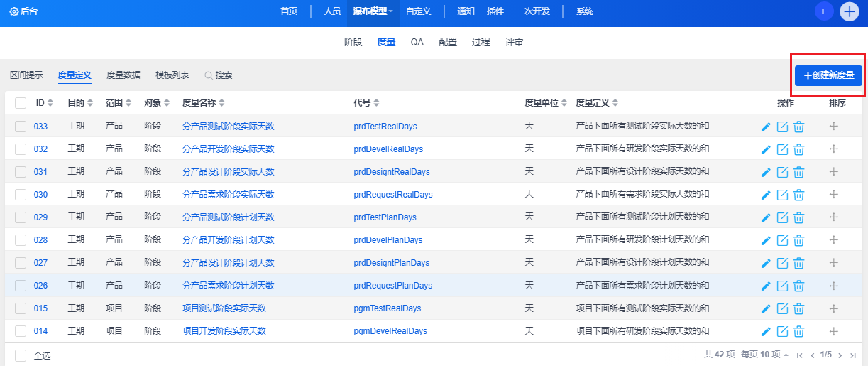
Task: Open the 瀑布模型 dropdown menu
Action: click(373, 11)
